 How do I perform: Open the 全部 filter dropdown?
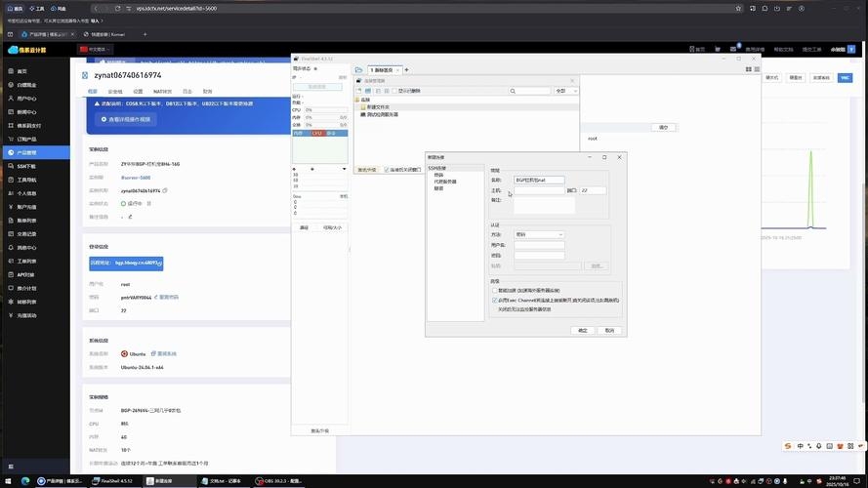[565, 91]
